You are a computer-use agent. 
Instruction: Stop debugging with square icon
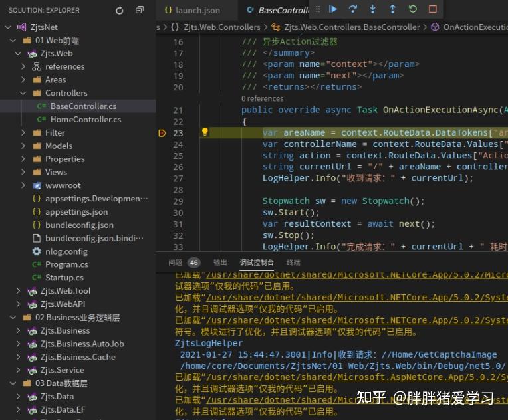pos(432,9)
